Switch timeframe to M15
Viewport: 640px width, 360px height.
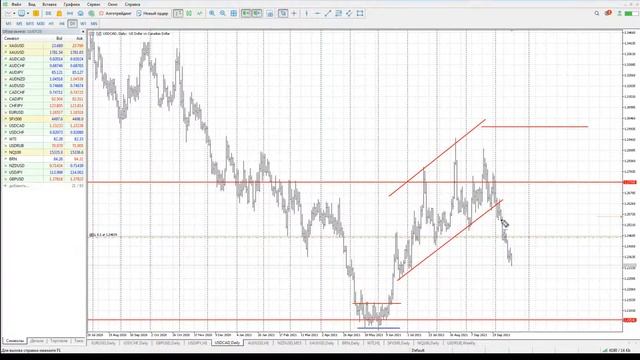30,24
